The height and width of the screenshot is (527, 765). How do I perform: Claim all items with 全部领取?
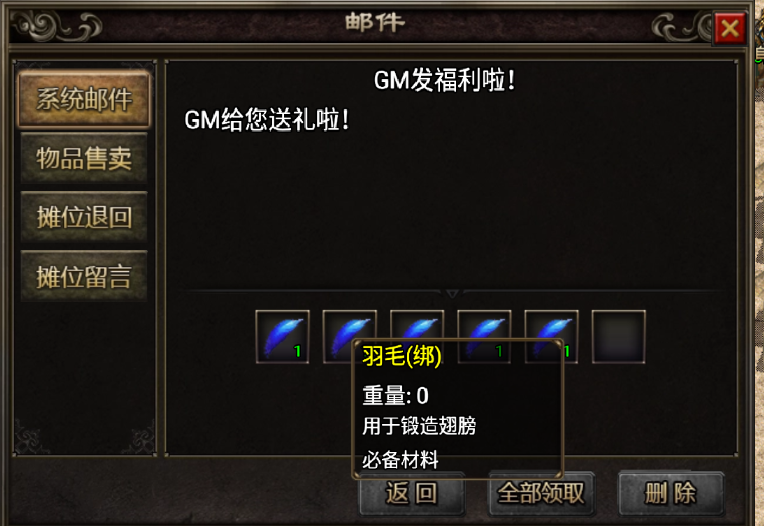click(x=541, y=493)
